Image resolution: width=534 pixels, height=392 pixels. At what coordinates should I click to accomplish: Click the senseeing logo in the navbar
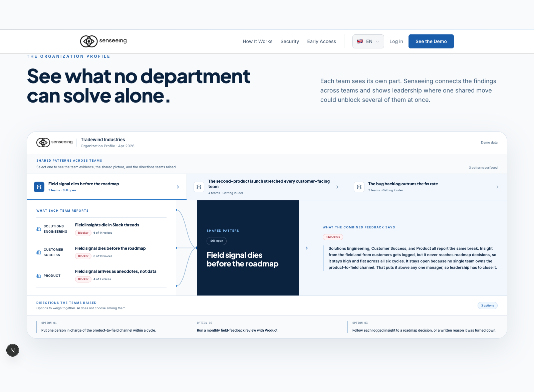(x=103, y=41)
